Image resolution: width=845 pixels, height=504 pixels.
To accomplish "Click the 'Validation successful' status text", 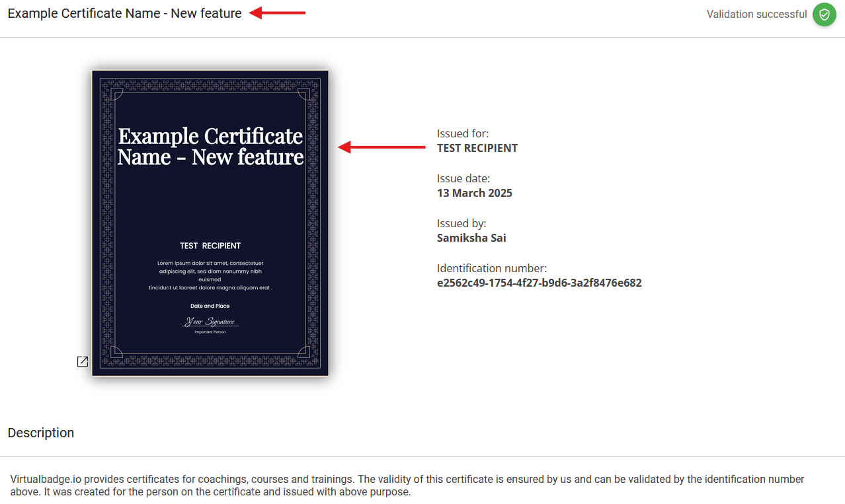I will 756,14.
